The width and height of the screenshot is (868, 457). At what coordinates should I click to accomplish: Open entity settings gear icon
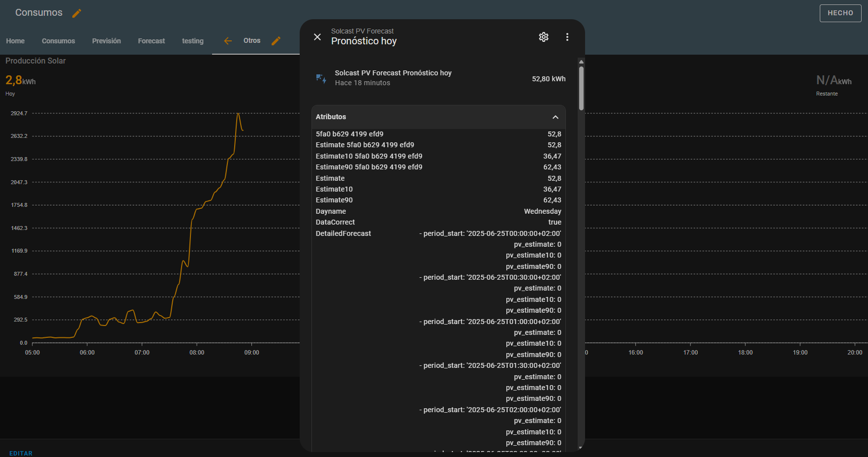point(544,37)
